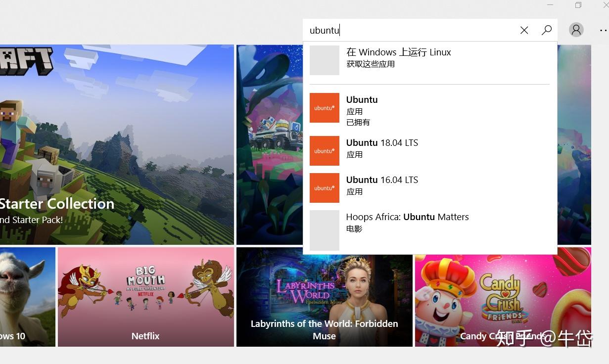Click the grey placeholder beside 在 Windows 上运行 Linux
609x364 pixels.
point(325,60)
